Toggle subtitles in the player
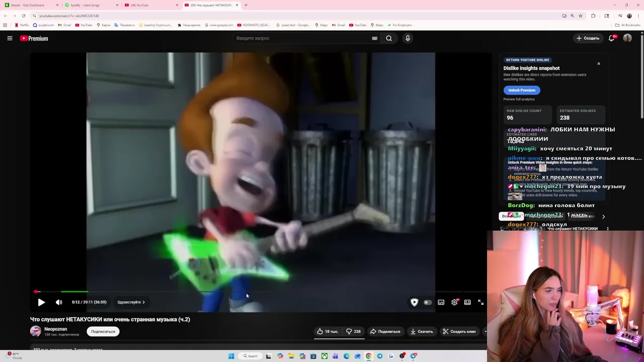Screen dimensions: 644x362 point(441,302)
